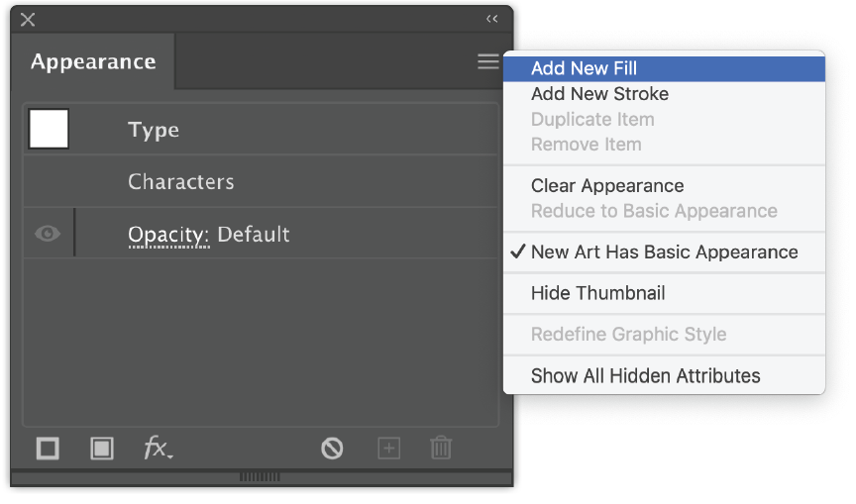Viewport: 856px width, 504px height.
Task: Click the Add New Fill square icon
Action: click(x=101, y=449)
